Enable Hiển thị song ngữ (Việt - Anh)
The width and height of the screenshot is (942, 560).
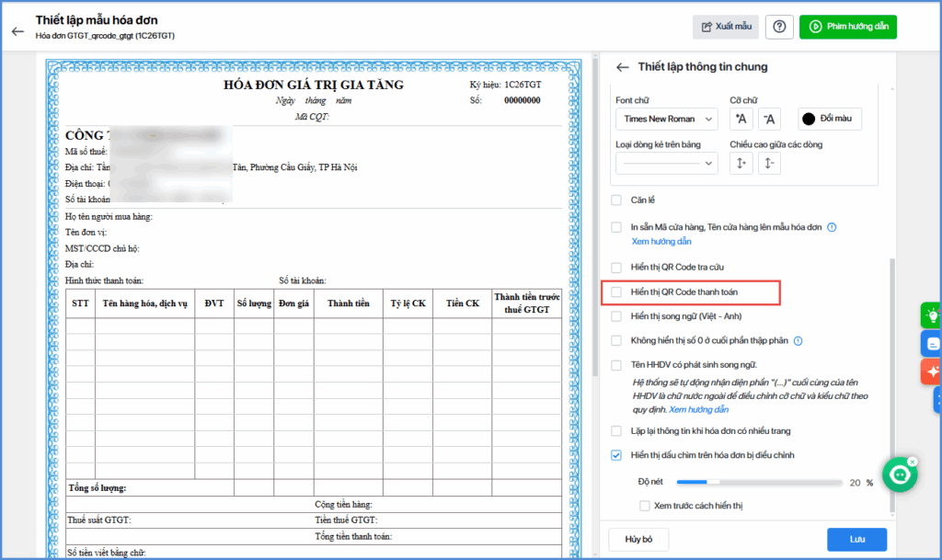[617, 316]
